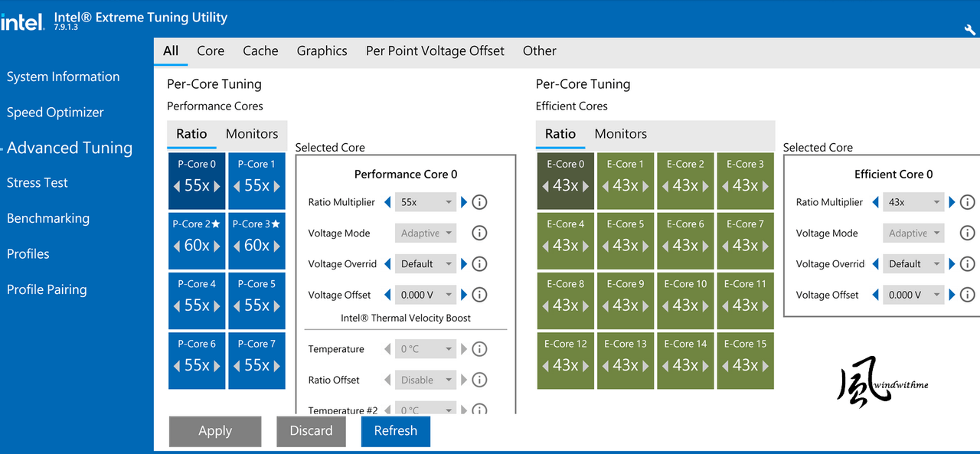Screen dimensions: 980x454
Task: Select the E-Core 10 tile
Action: 685,301
